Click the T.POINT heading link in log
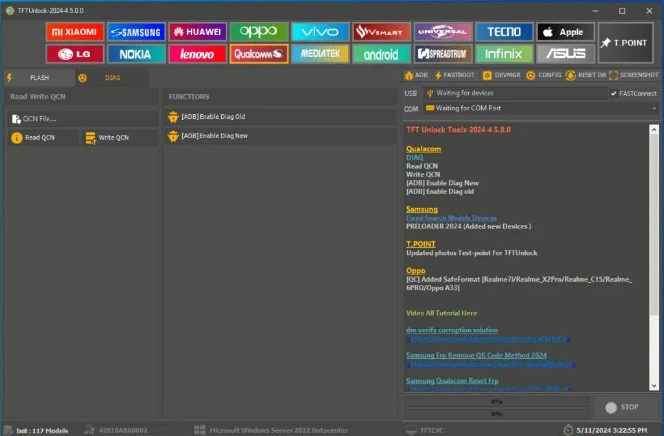This screenshot has width=664, height=436. click(421, 244)
